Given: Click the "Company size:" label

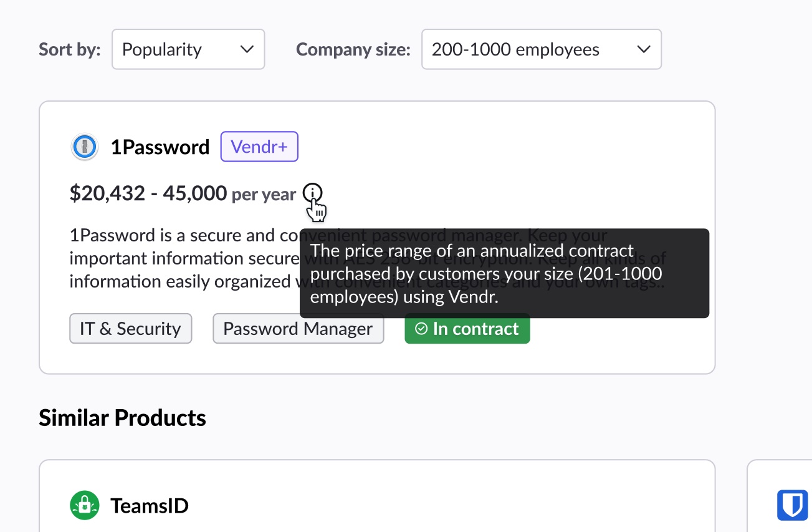Looking at the screenshot, I should [353, 49].
